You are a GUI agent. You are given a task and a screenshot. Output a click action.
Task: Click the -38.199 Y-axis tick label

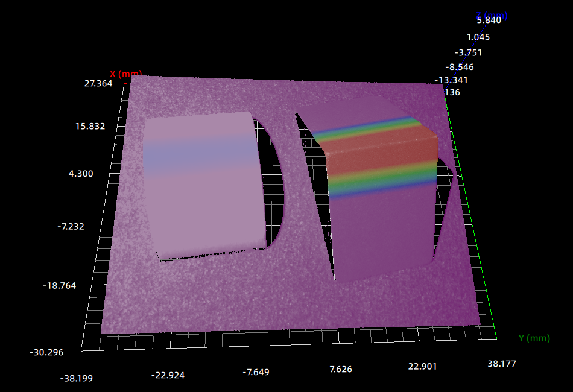click(x=77, y=378)
